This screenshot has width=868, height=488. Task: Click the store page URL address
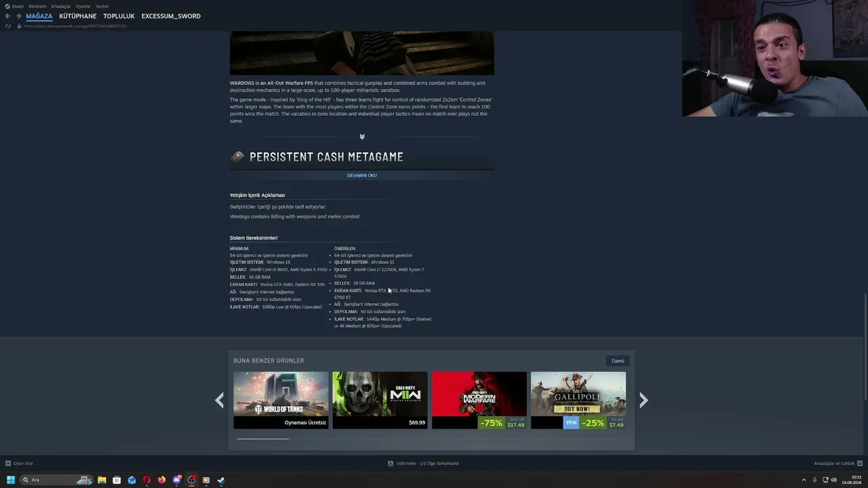(75, 26)
